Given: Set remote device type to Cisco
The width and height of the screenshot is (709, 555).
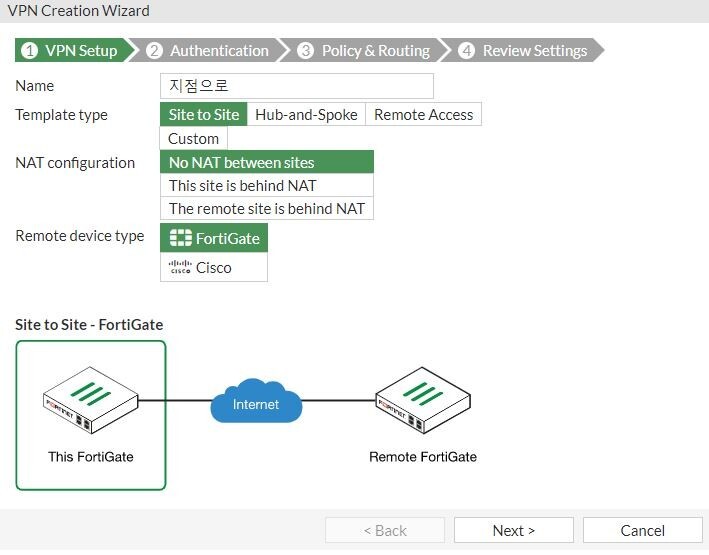Looking at the screenshot, I should click(214, 267).
